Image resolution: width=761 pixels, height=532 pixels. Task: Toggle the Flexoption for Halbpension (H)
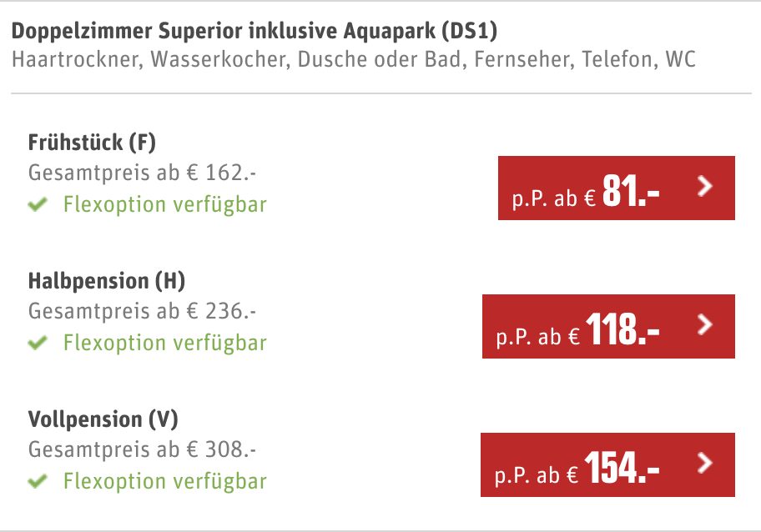coord(163,342)
